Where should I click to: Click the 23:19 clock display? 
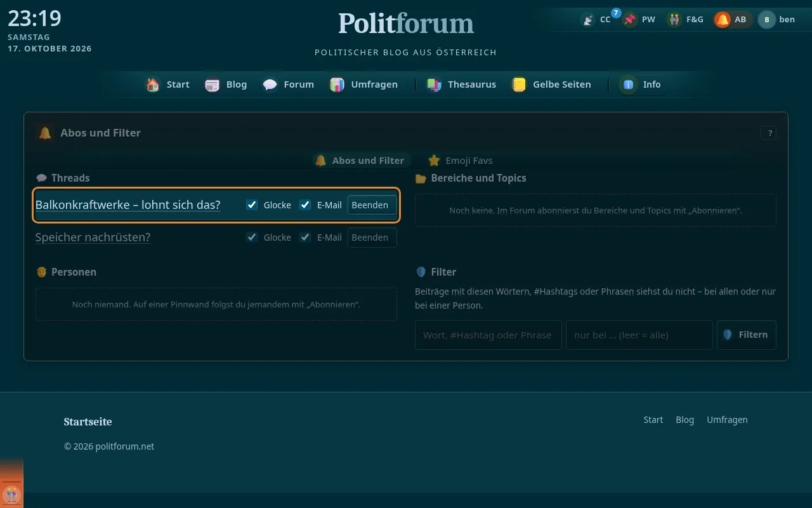point(34,18)
